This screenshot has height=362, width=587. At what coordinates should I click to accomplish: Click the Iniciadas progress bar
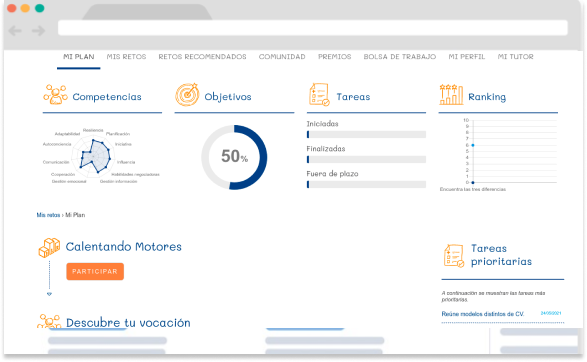(366, 134)
